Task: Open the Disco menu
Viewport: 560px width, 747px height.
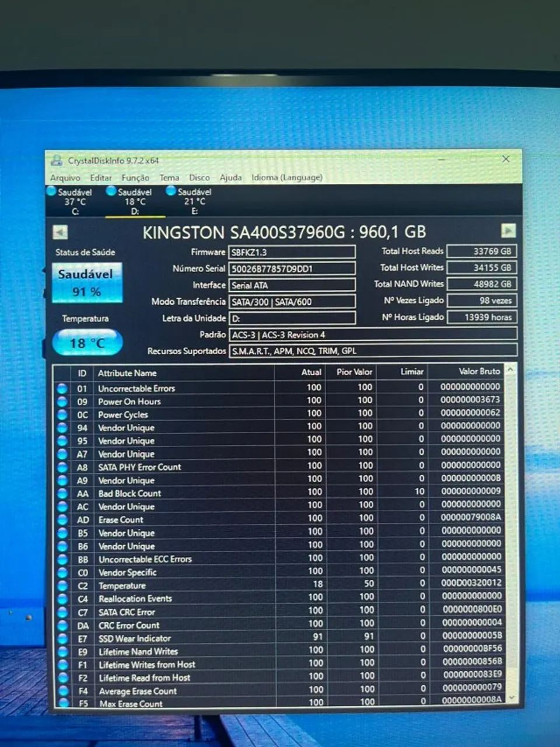Action: (x=199, y=177)
